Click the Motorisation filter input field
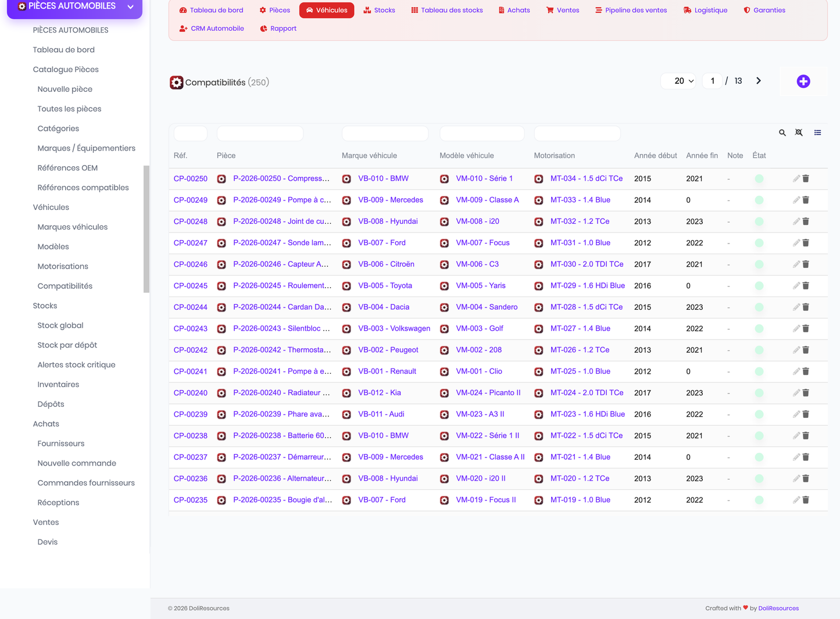The height and width of the screenshot is (619, 840). (577, 133)
